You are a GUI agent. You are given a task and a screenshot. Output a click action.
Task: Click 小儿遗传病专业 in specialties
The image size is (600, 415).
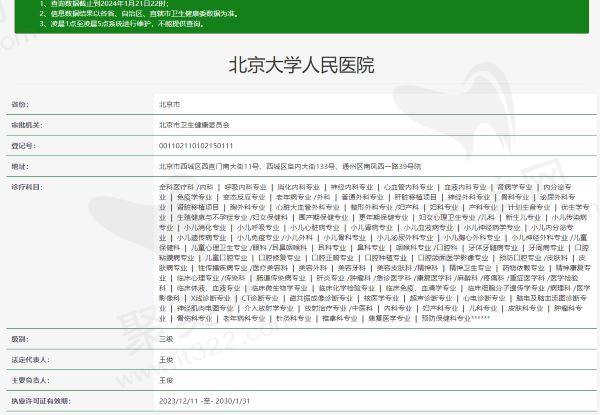point(201,238)
